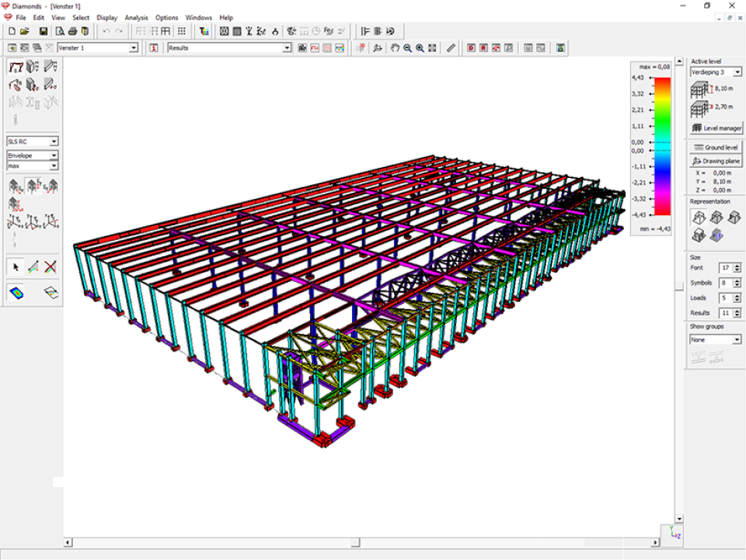Click the rainbow color scale legend bar
Image resolution: width=746 pixels, height=560 pixels.
tap(662, 147)
